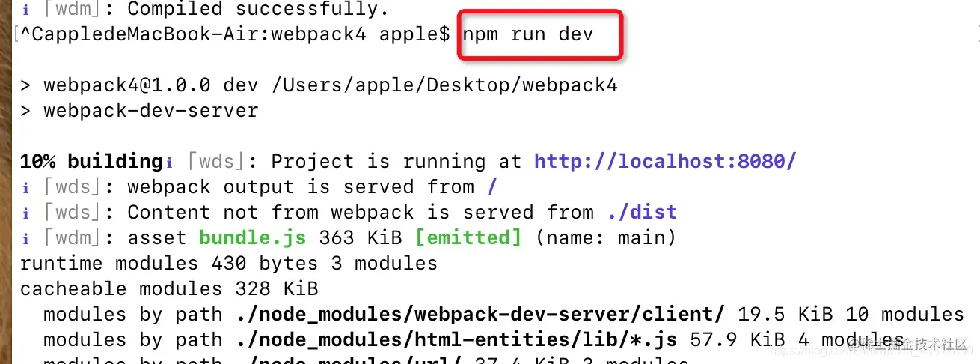Click the prompt text 'CappledeMacBook-Air:webpack4 apple$'
The width and height of the screenshot is (980, 364).
(240, 34)
